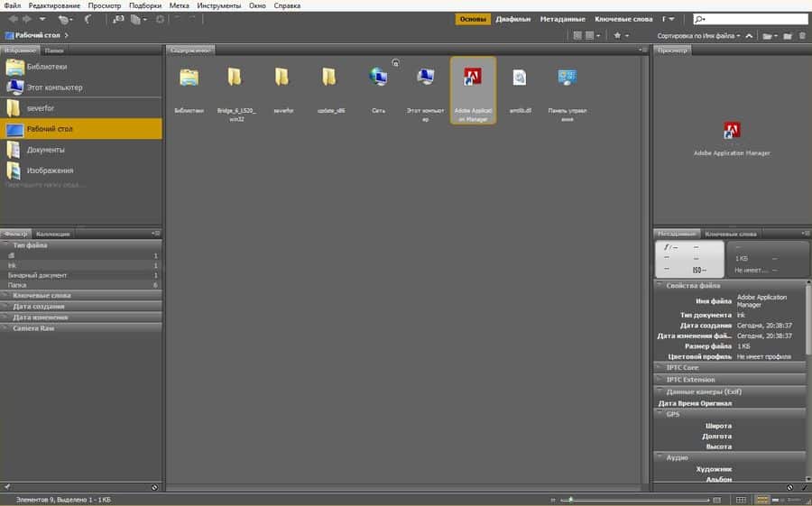Switch to the Метаданные workspace

pyautogui.click(x=562, y=19)
